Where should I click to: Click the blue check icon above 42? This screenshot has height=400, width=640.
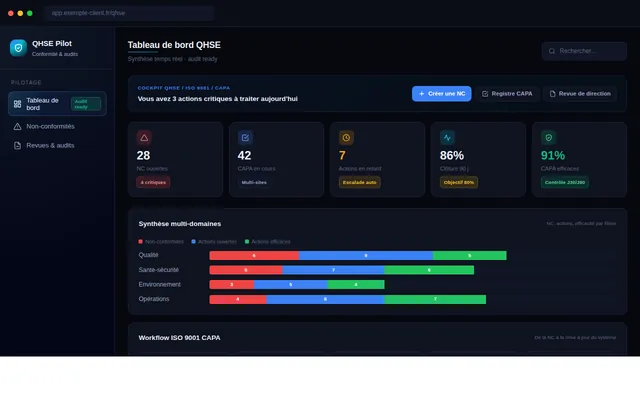[x=245, y=138]
